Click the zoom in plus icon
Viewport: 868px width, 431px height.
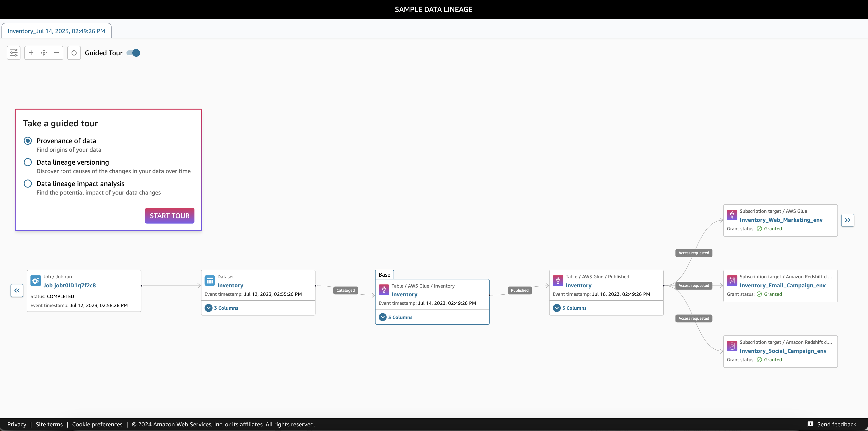(31, 53)
